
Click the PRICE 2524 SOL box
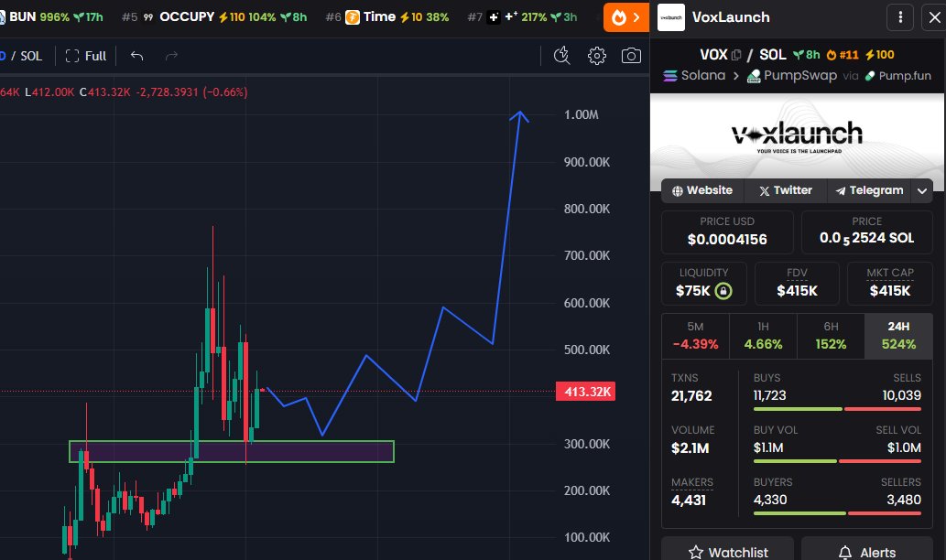tap(867, 232)
